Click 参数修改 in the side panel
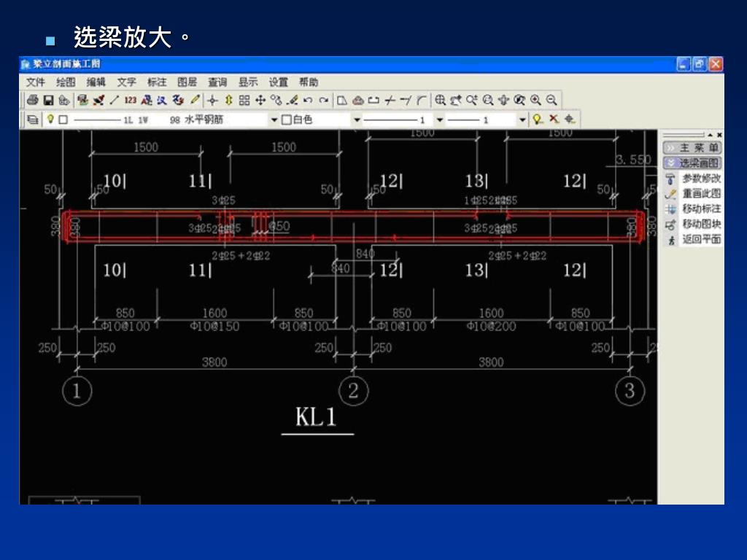Viewport: 747px width, 560px height. coord(701,179)
